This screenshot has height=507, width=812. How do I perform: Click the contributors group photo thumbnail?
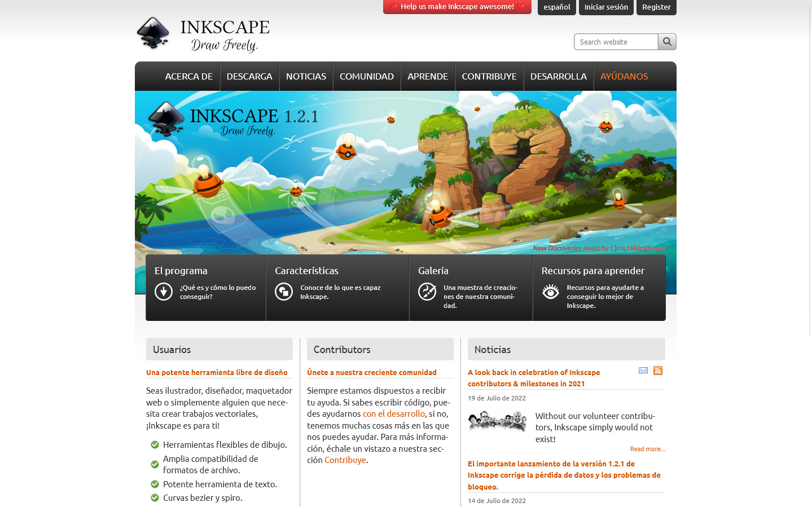pyautogui.click(x=497, y=421)
